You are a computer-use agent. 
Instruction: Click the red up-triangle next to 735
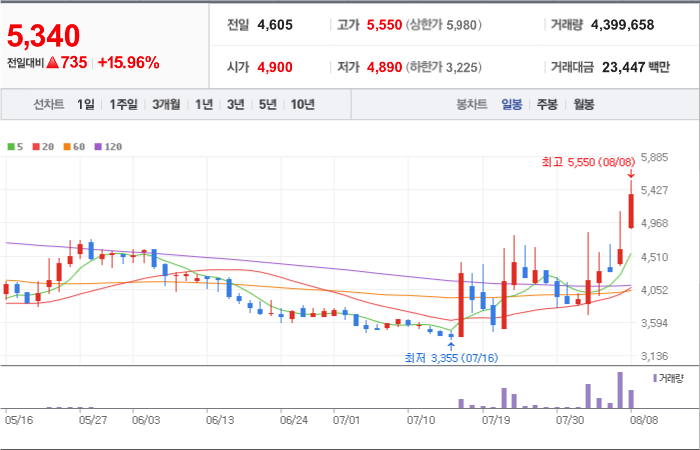click(x=52, y=63)
